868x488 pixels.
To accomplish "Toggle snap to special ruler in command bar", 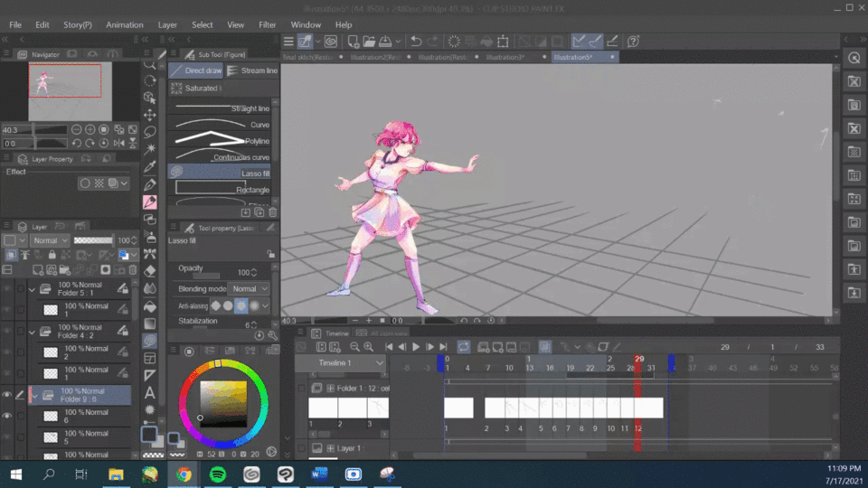I will pyautogui.click(x=596, y=42).
